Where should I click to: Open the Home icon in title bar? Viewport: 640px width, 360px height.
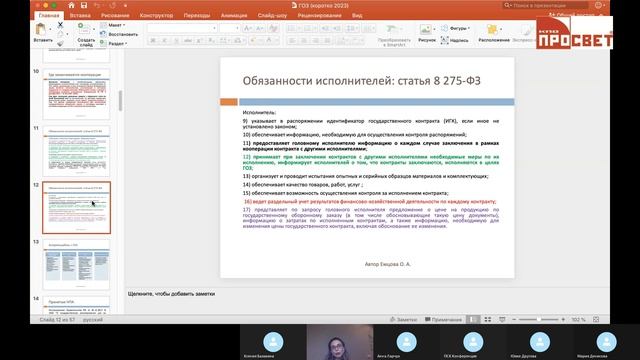(71, 5)
